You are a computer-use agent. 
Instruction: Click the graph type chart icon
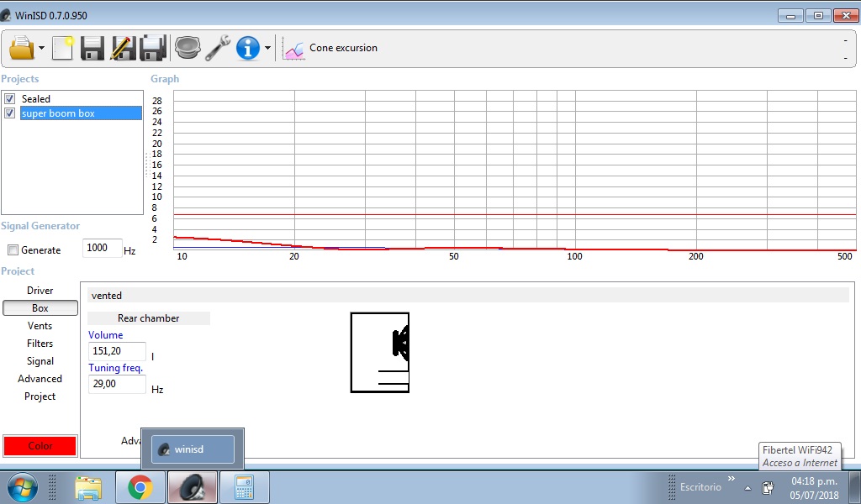[x=293, y=50]
